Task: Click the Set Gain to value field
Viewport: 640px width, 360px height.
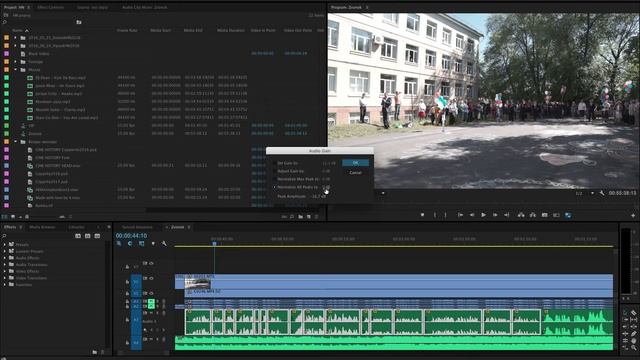Action: (x=329, y=163)
